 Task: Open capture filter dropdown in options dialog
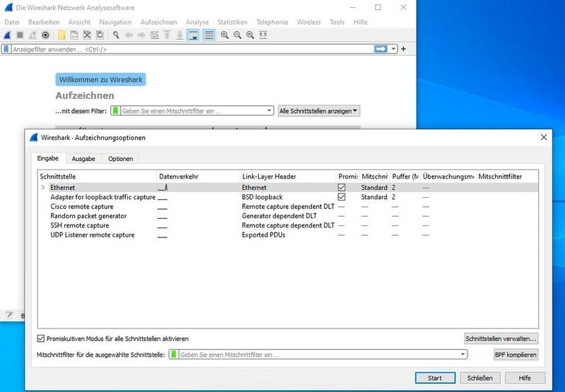[463, 355]
